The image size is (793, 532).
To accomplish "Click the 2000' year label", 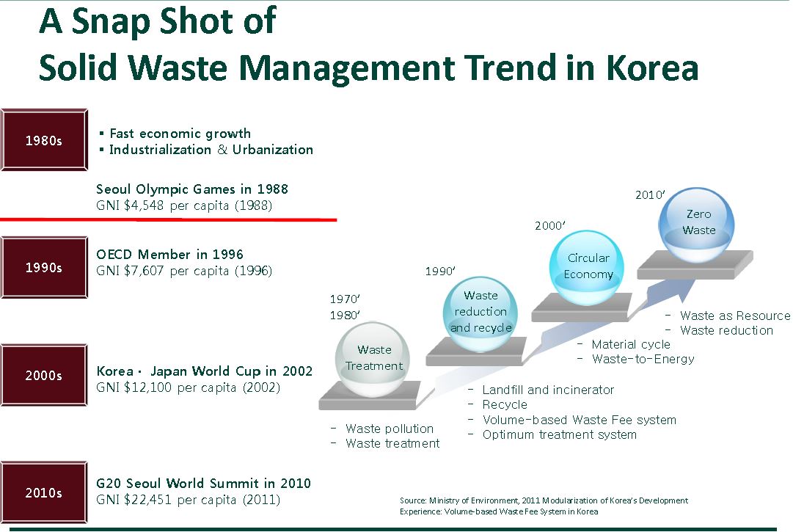I will 550,225.
